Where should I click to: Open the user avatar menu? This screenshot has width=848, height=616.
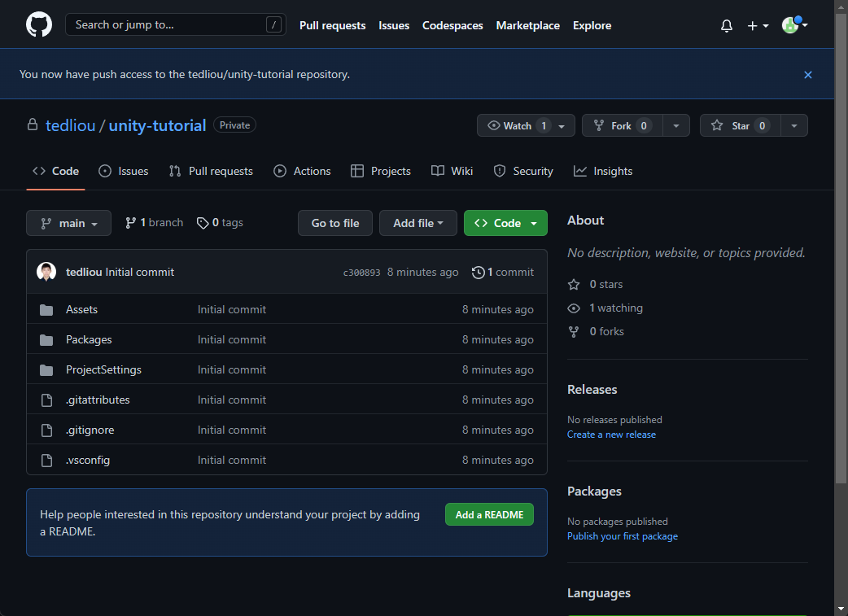tap(794, 25)
